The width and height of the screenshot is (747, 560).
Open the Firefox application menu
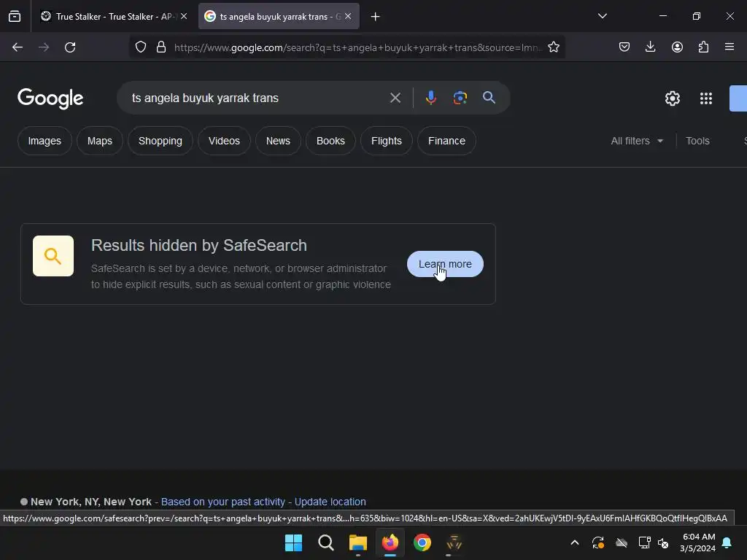(x=729, y=47)
